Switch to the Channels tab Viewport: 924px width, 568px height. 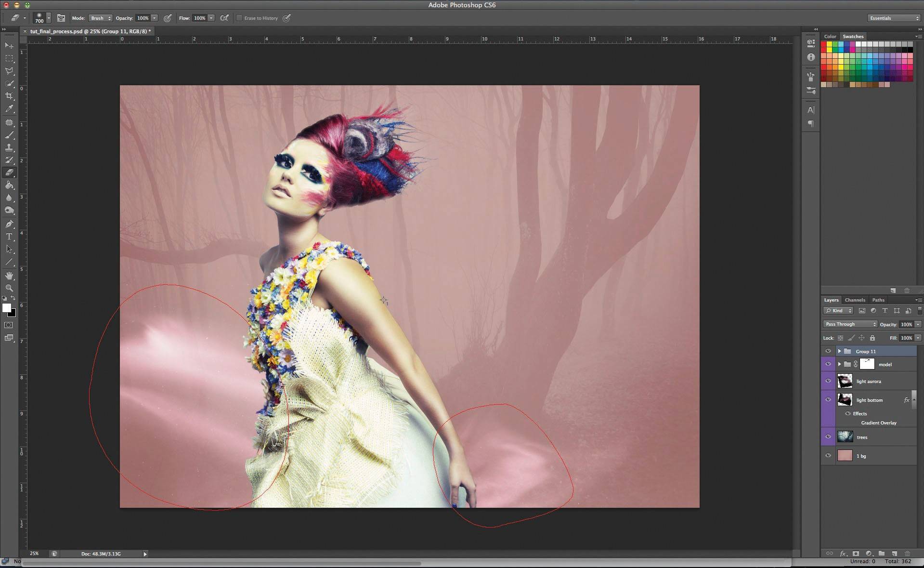coord(855,300)
